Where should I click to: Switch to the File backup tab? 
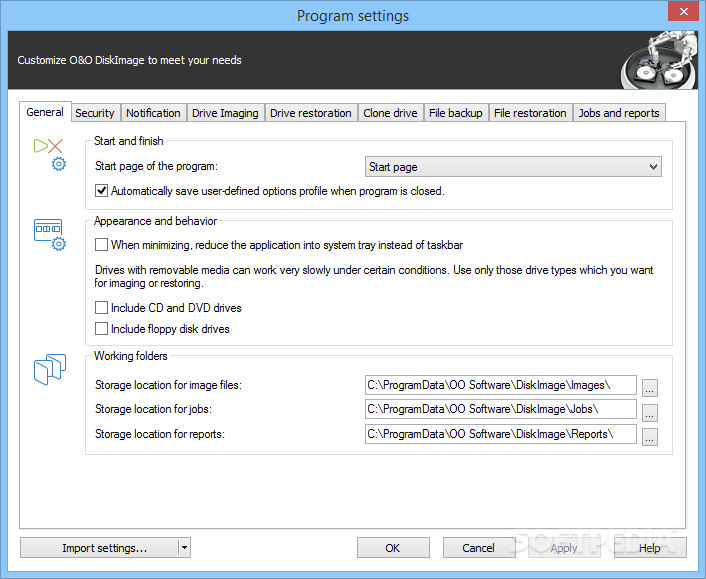(456, 113)
